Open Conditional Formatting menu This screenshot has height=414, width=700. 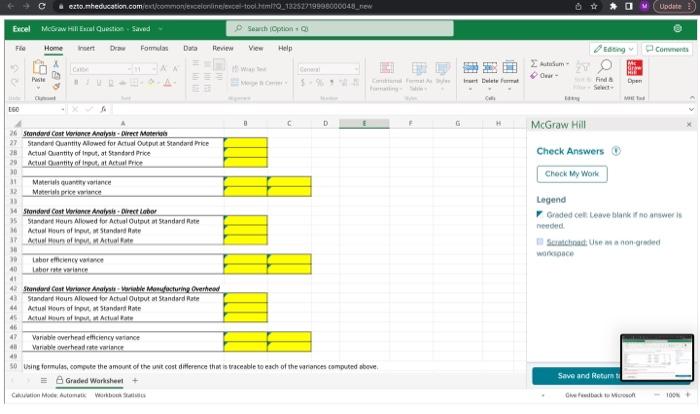point(387,76)
